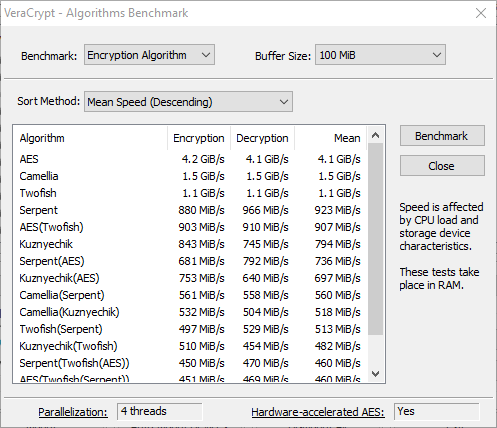Image resolution: width=497 pixels, height=428 pixels.
Task: Click the Encryption column header
Action: 199,138
